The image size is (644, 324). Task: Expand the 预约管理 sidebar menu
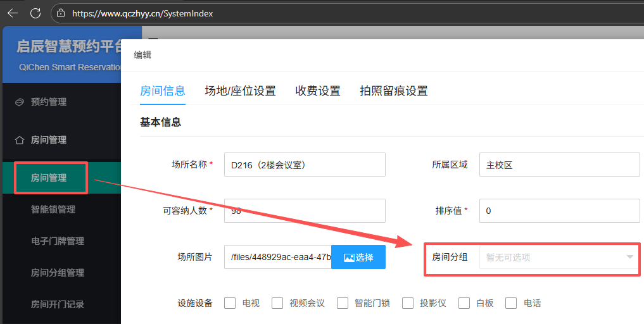(49, 102)
